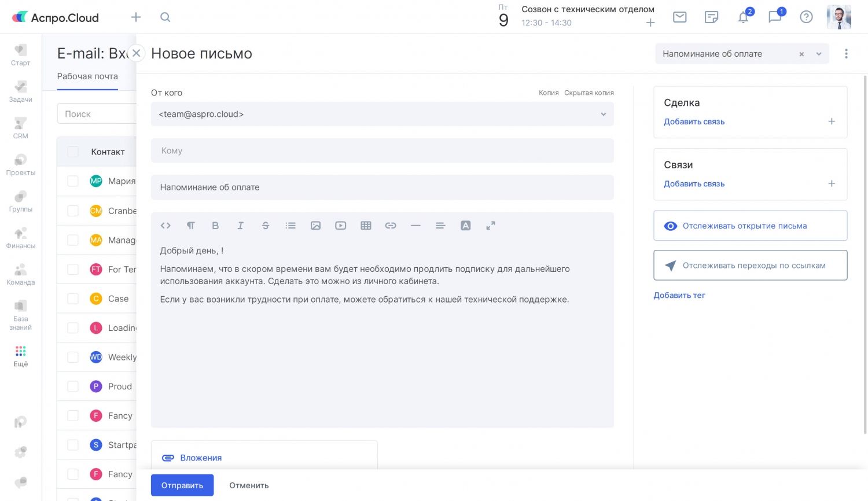This screenshot has height=501, width=868.
Task: Click the Добавить тег link
Action: (679, 295)
